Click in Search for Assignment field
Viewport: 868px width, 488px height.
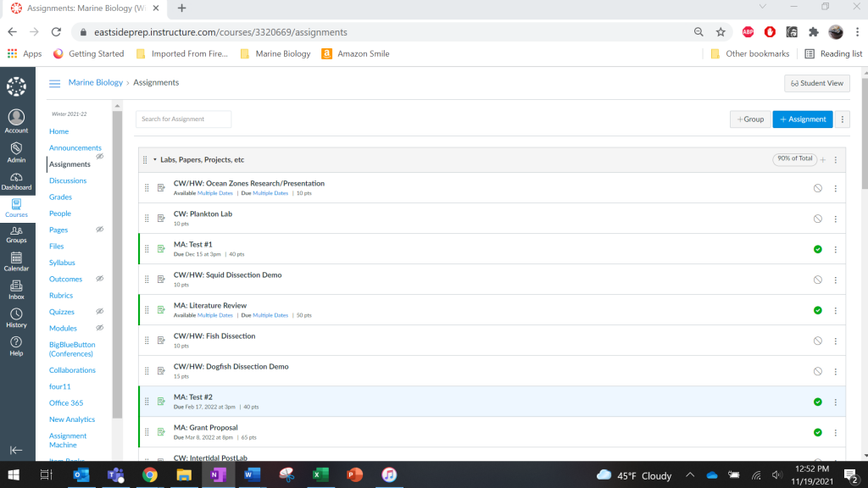[183, 119]
